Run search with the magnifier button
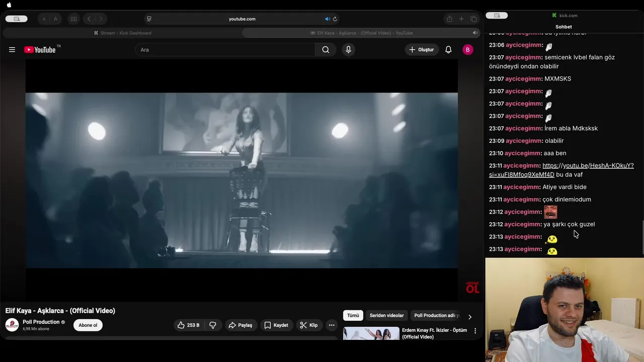The width and height of the screenshot is (644, 362). click(326, 50)
